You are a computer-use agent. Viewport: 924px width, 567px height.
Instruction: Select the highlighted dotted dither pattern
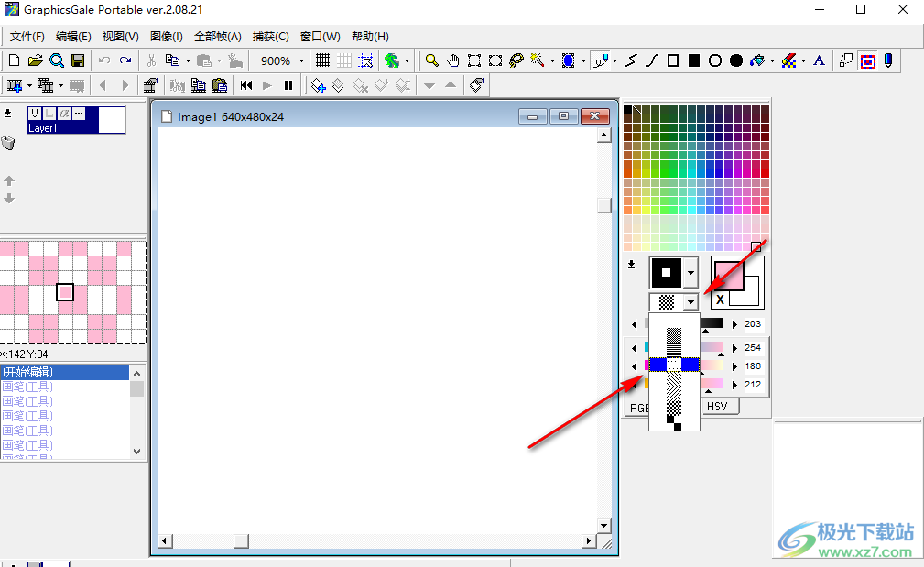[x=674, y=365]
